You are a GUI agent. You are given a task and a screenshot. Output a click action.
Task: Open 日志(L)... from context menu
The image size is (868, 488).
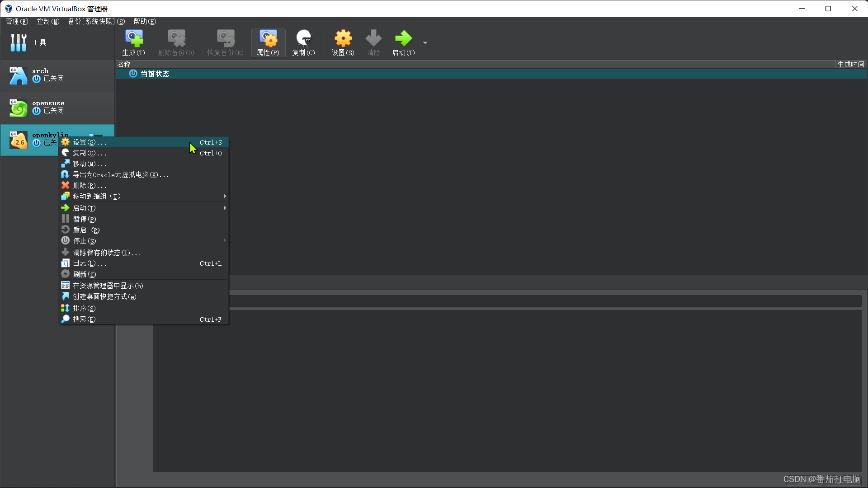pyautogui.click(x=143, y=263)
